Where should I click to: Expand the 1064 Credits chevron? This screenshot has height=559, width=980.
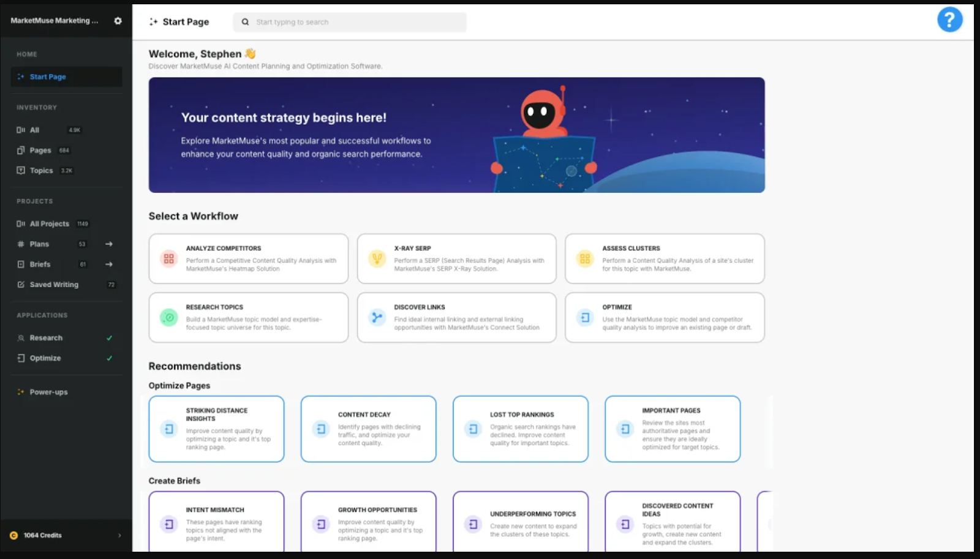click(x=119, y=536)
